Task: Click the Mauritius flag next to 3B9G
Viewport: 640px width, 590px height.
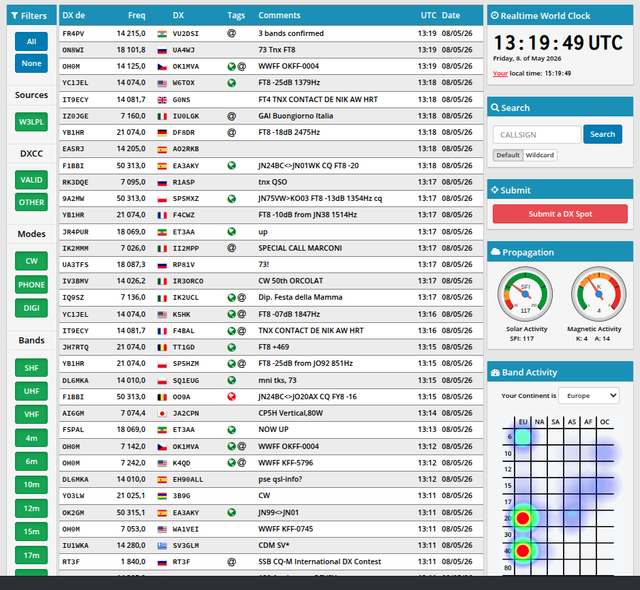Action: point(162,496)
